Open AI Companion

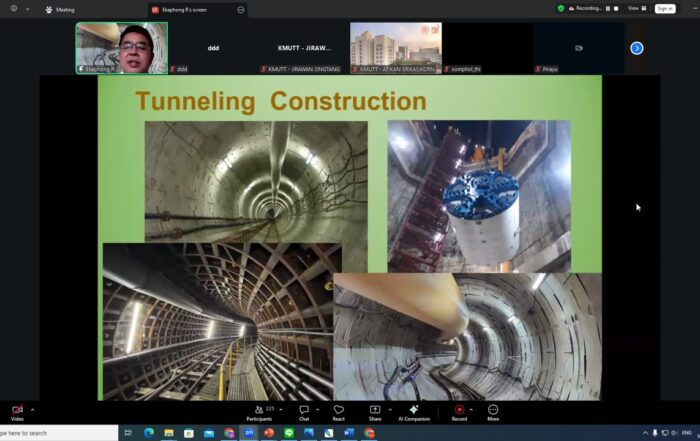tap(414, 411)
